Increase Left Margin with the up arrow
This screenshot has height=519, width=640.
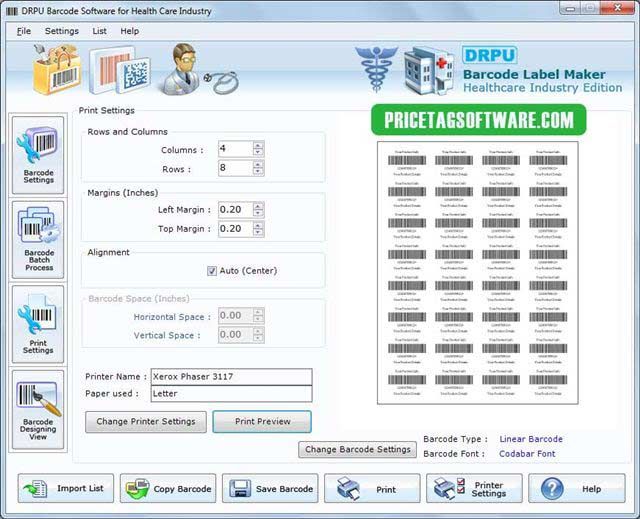click(x=258, y=205)
